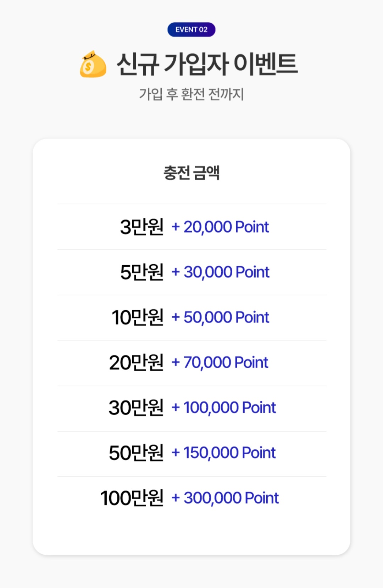This screenshot has width=383, height=588.
Task: Click the + 20,000 Point bonus text
Action: [x=220, y=227]
